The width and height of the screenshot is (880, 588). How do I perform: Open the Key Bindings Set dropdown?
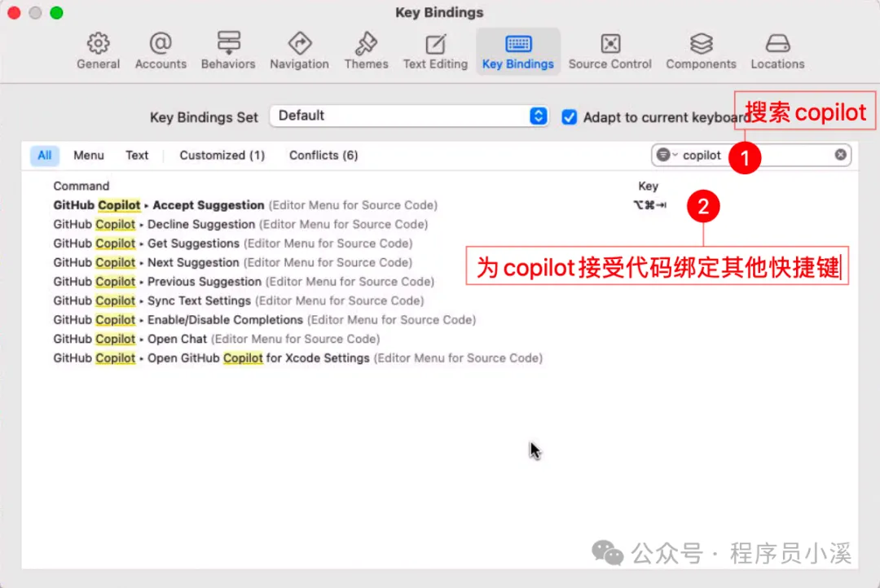pyautogui.click(x=536, y=116)
